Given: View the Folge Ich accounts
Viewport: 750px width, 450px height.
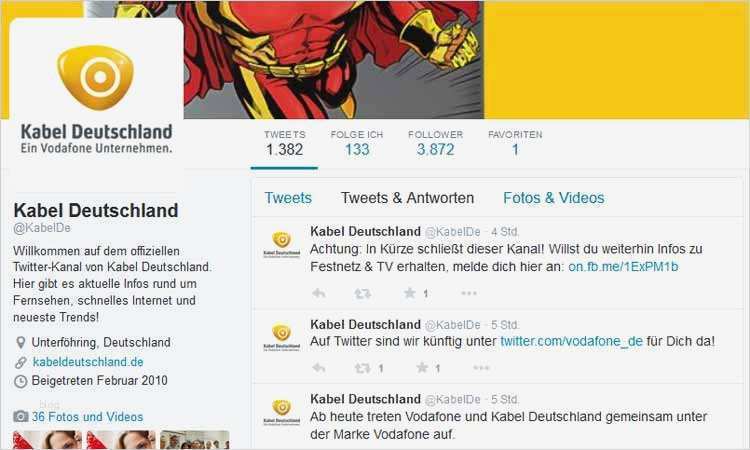Looking at the screenshot, I should [x=357, y=143].
